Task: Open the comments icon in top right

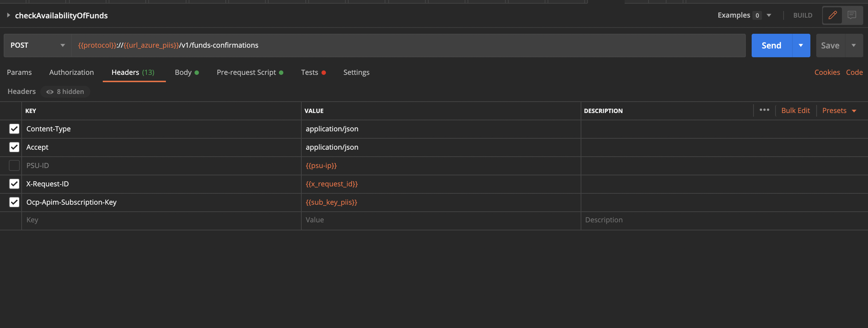Action: point(852,15)
